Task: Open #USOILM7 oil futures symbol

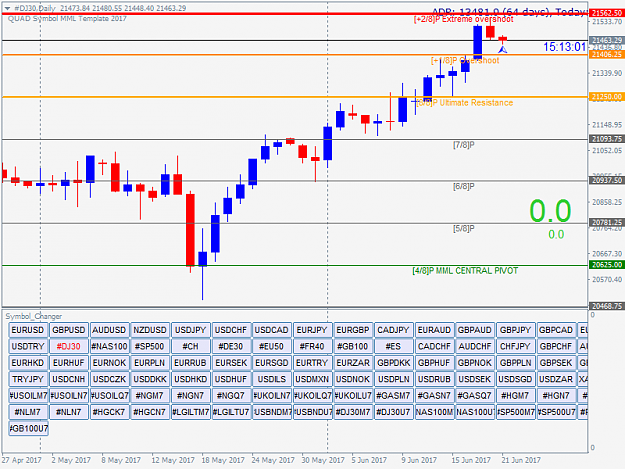Action: pos(28,396)
